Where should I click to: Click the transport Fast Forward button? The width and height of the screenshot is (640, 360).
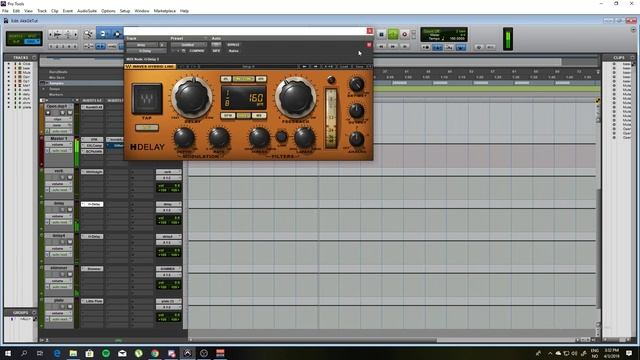click(393, 47)
